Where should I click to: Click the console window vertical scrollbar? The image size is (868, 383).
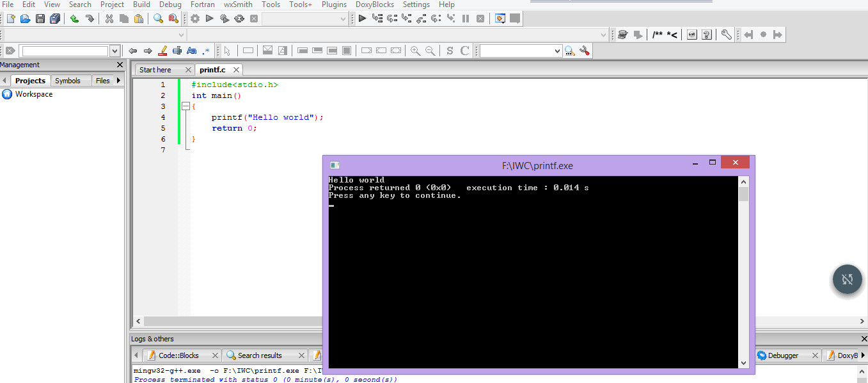point(743,272)
